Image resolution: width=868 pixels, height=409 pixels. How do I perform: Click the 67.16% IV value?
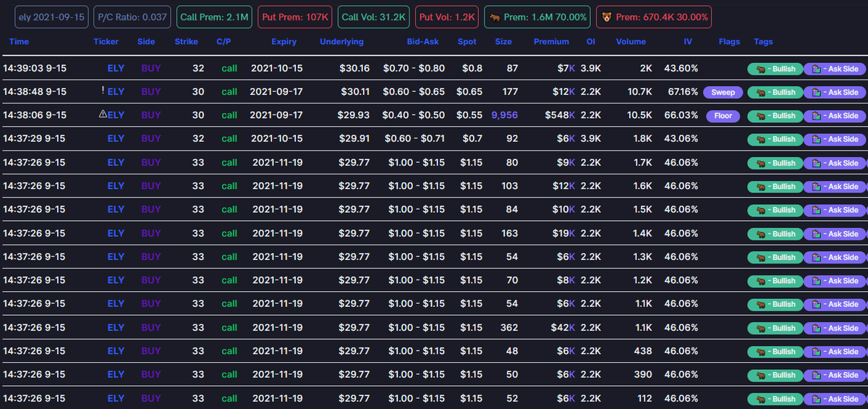tap(681, 92)
